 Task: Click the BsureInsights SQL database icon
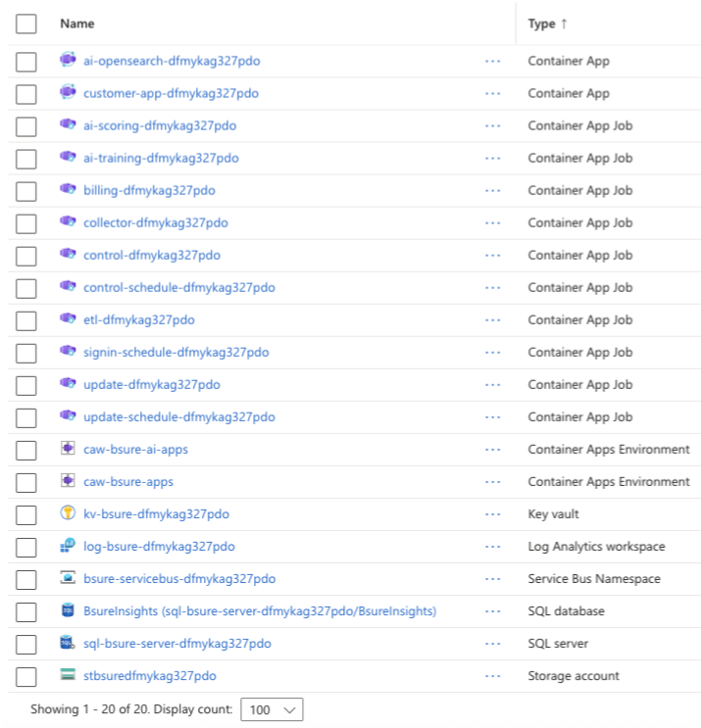click(x=67, y=610)
